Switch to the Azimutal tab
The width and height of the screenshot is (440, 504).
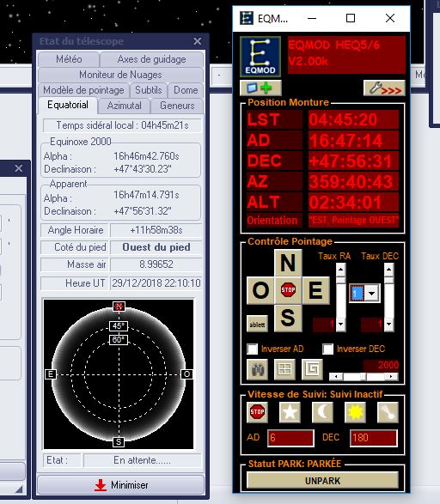(x=124, y=106)
